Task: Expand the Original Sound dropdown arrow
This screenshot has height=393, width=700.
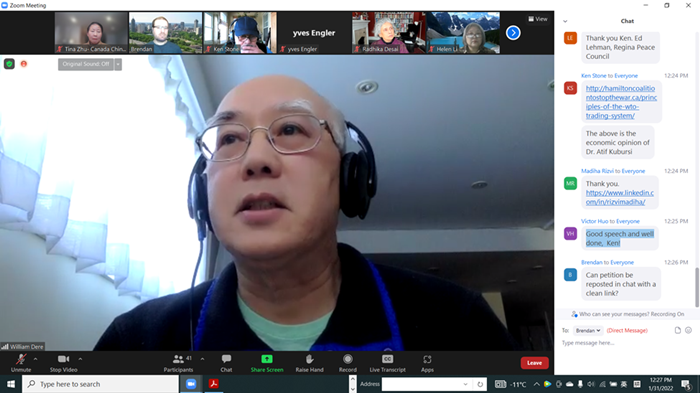Action: tap(118, 64)
